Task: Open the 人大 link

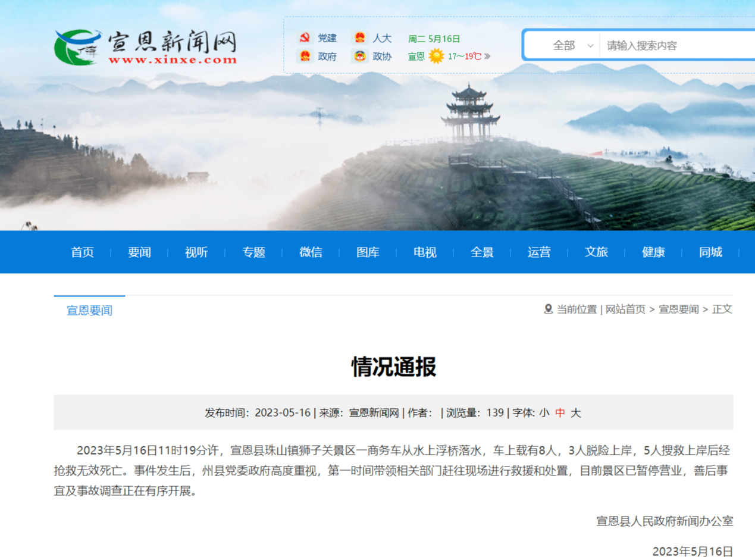Action: click(x=382, y=39)
